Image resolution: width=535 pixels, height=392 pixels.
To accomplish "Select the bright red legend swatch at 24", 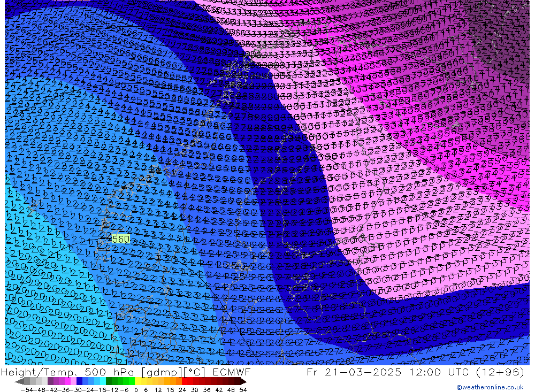I will [x=185, y=381].
